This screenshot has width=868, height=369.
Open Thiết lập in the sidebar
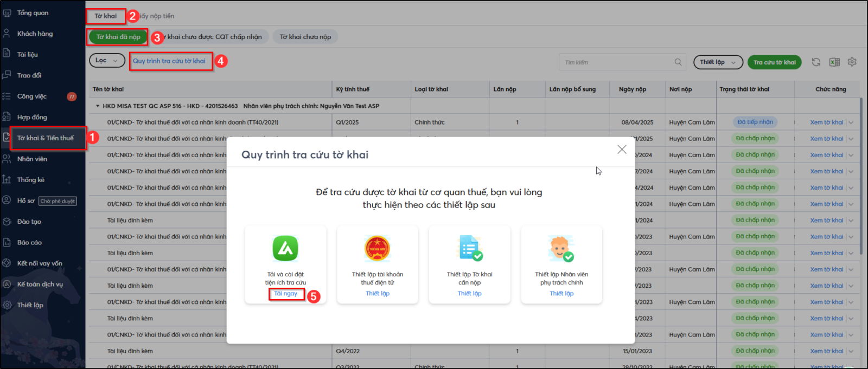pos(30,305)
